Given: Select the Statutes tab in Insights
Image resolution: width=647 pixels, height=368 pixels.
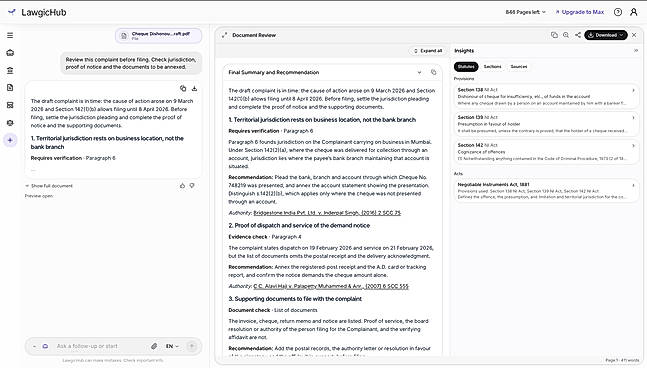Looking at the screenshot, I should click(466, 66).
